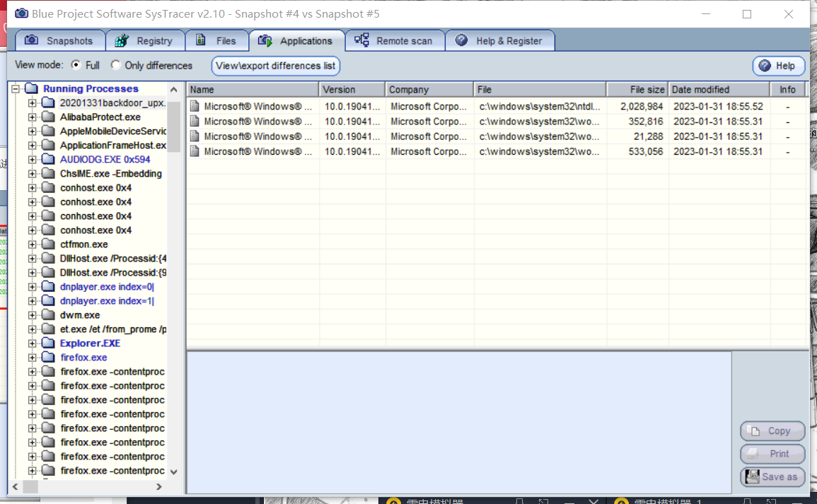The width and height of the screenshot is (817, 504).
Task: Expand the firefox.exe node
Action: (x=33, y=357)
